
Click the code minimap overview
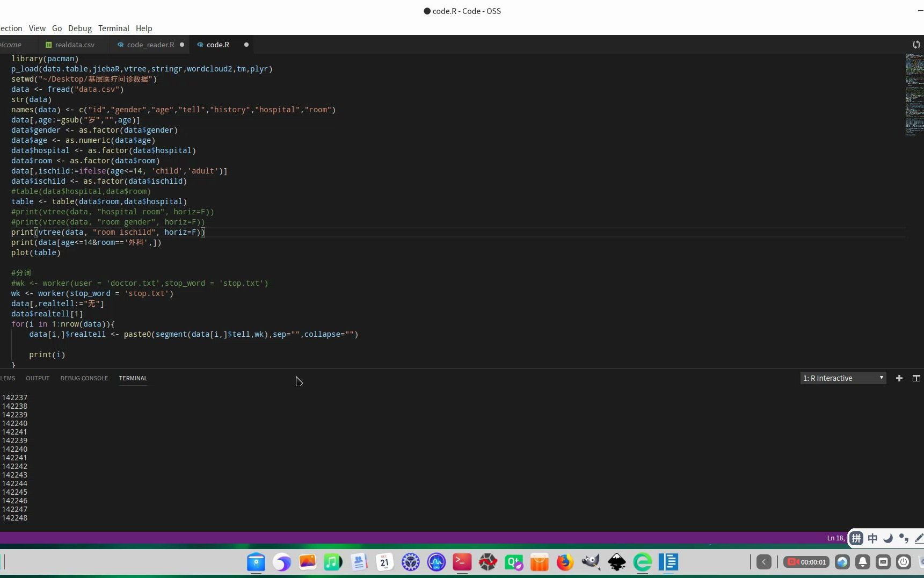[x=914, y=94]
